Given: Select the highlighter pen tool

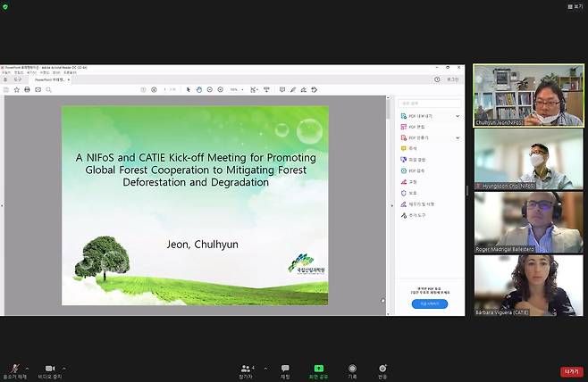Looking at the screenshot, I should click(x=293, y=89).
